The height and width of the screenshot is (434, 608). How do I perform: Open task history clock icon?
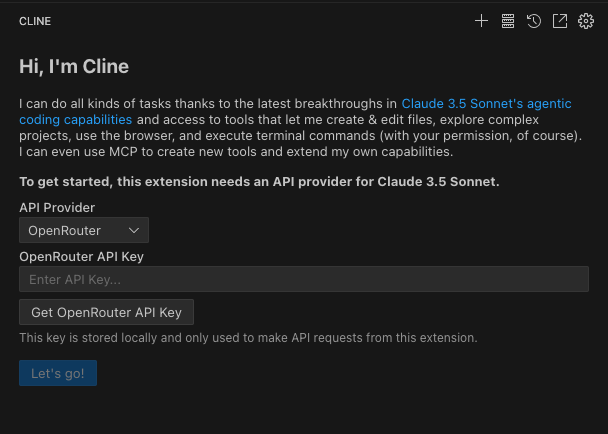tap(534, 20)
